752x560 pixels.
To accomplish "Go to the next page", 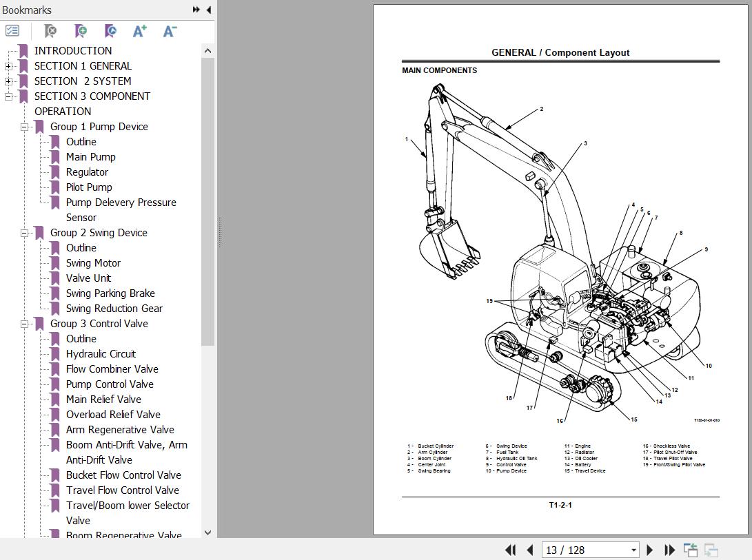I will pos(650,550).
